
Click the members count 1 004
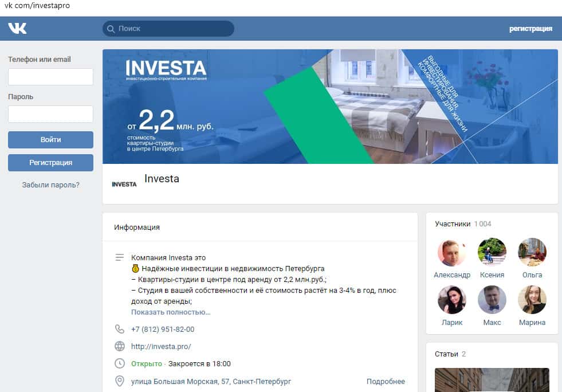482,224
